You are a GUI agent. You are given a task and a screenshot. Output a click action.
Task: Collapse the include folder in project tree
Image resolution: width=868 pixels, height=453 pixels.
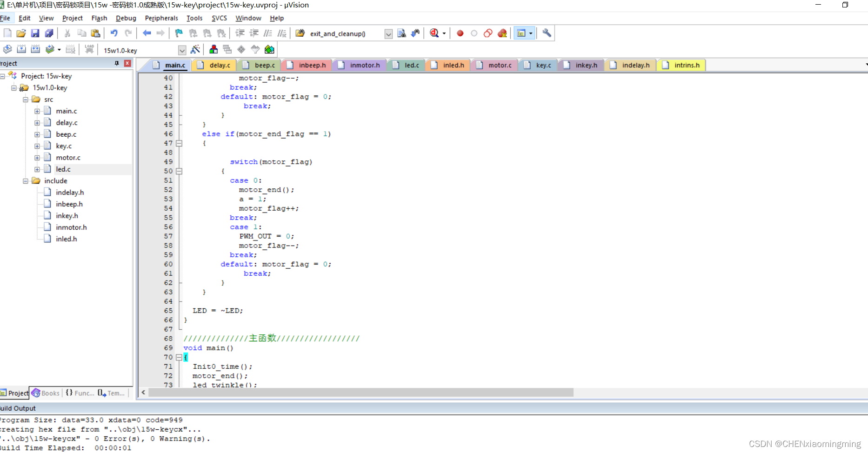point(26,181)
